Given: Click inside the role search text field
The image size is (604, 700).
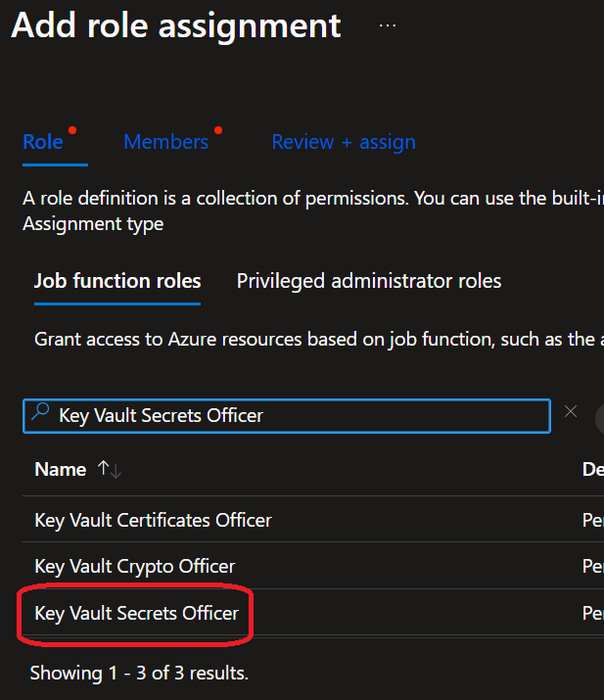Looking at the screenshot, I should [x=294, y=415].
